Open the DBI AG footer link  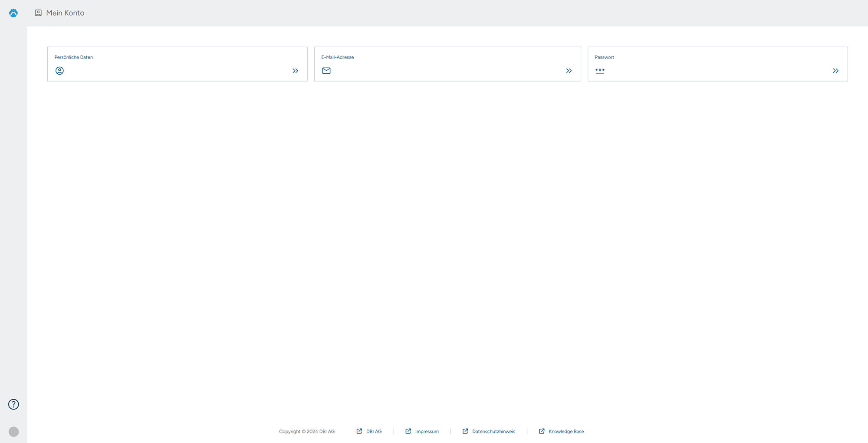click(x=374, y=431)
